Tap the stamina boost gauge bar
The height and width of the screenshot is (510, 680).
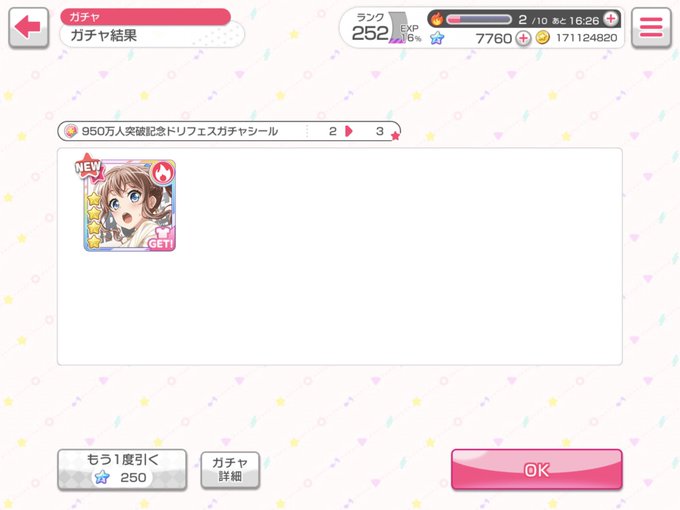479,20
